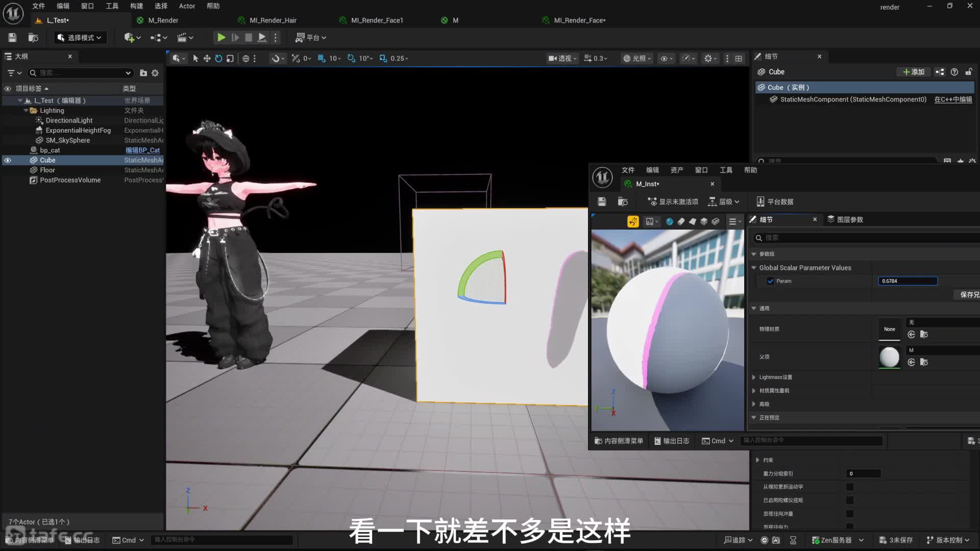Click the save icon in main toolbar
Screen dimensions: 980x551
tap(12, 37)
